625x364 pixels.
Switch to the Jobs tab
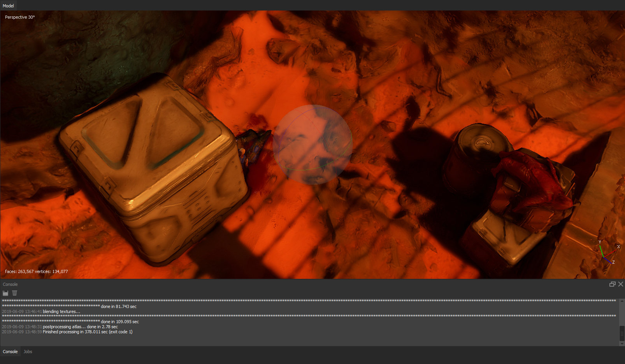pos(28,352)
